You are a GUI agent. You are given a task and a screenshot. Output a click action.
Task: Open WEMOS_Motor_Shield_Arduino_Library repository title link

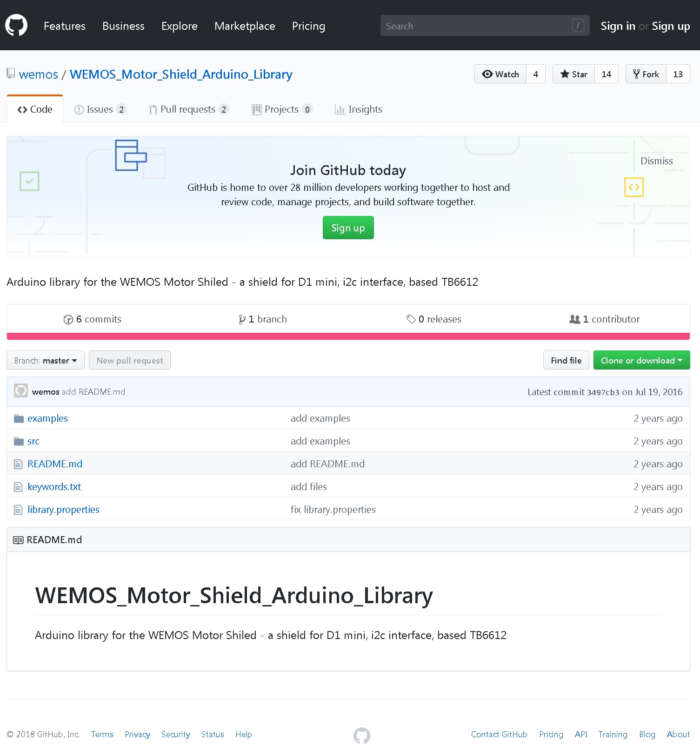[181, 74]
